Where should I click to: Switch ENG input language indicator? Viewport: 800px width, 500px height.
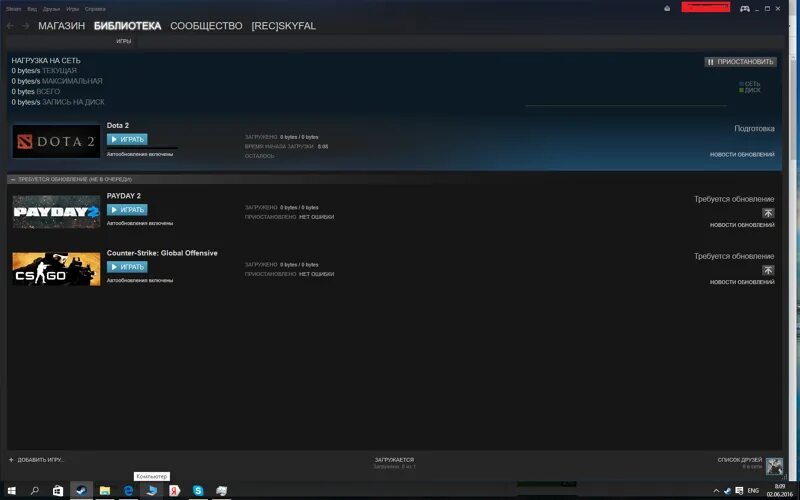pyautogui.click(x=753, y=491)
